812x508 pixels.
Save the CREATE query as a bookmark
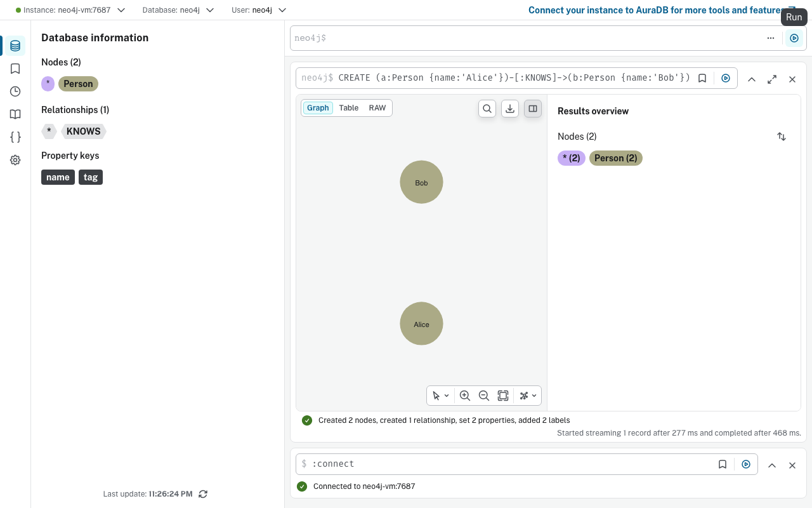[702, 78]
